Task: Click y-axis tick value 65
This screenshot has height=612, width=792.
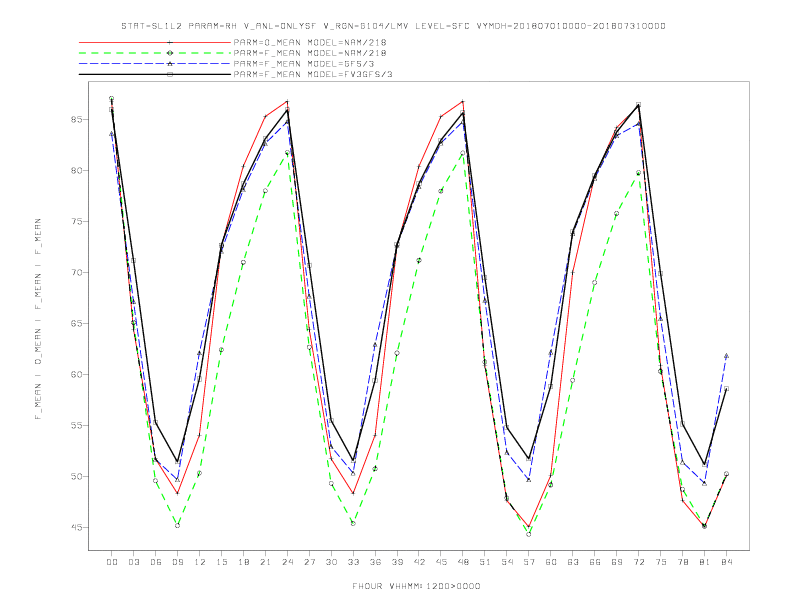Action: 77,324
